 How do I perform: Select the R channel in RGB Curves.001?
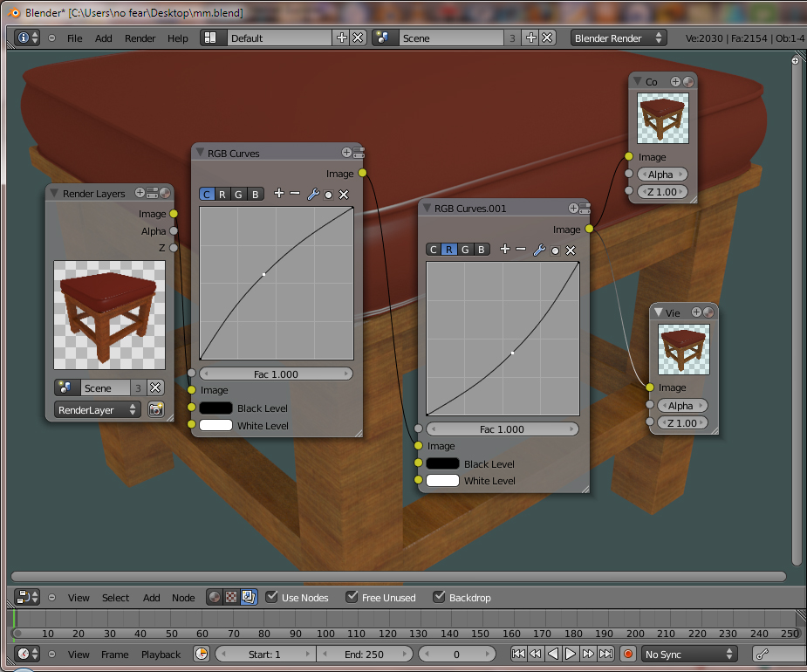(x=448, y=250)
